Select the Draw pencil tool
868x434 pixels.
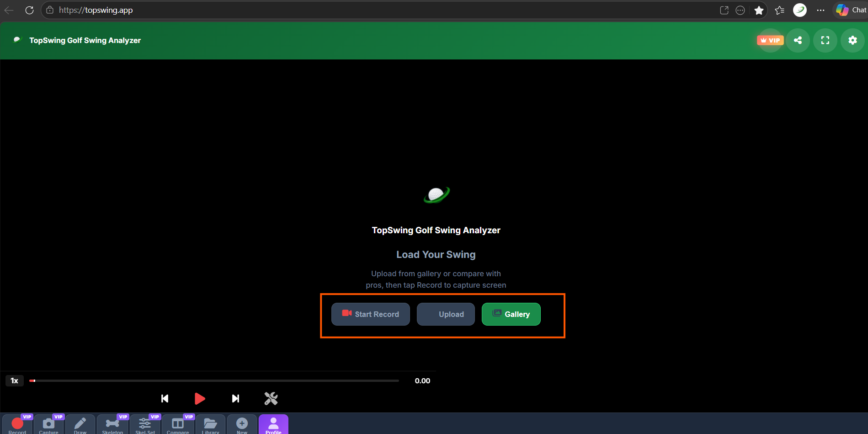pos(80,424)
